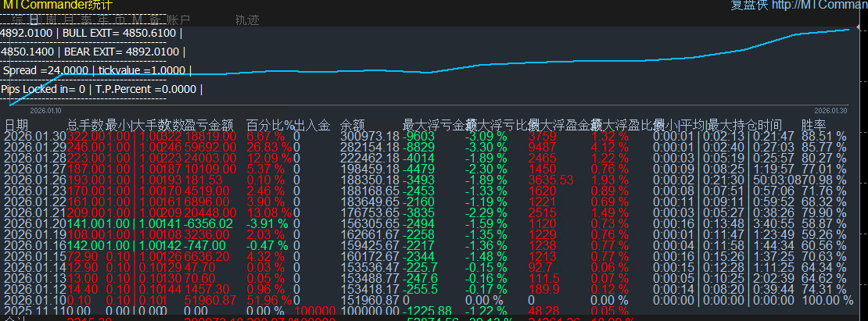Click balance value 222462.18
Screen dimensions: 868x321
370,158
